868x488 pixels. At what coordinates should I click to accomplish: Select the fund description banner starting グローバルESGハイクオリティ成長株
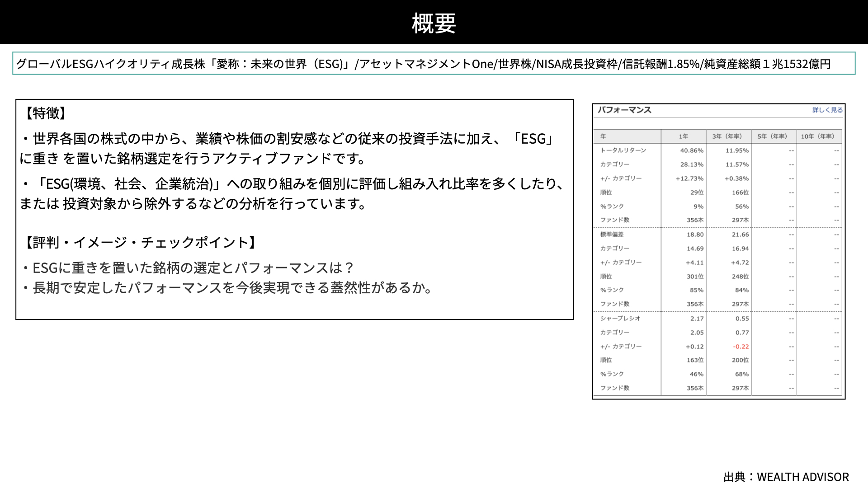click(x=434, y=63)
